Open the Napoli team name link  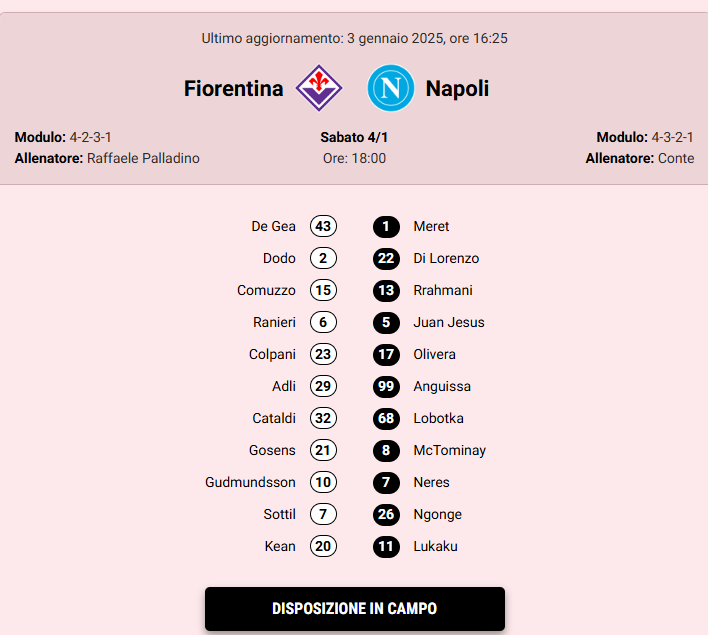(x=457, y=89)
